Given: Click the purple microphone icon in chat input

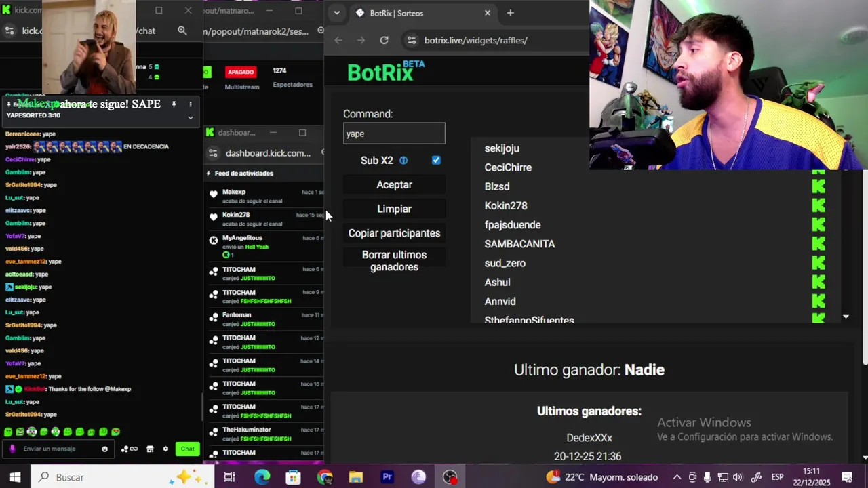Looking at the screenshot, I should 12,449.
